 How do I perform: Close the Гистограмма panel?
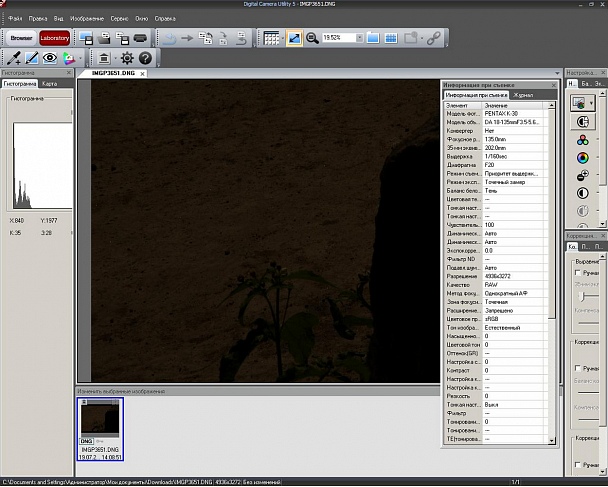[x=69, y=73]
